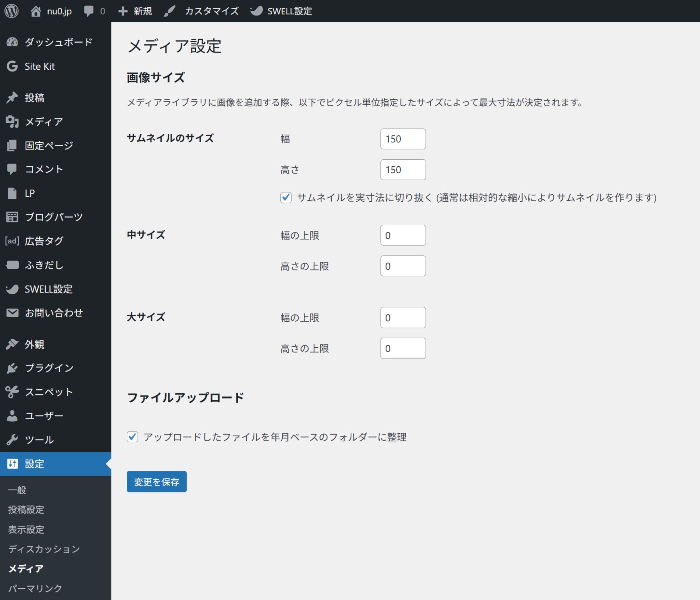The width and height of the screenshot is (700, 600).
Task: Navigate to パーマリンク settings
Action: click(34, 588)
